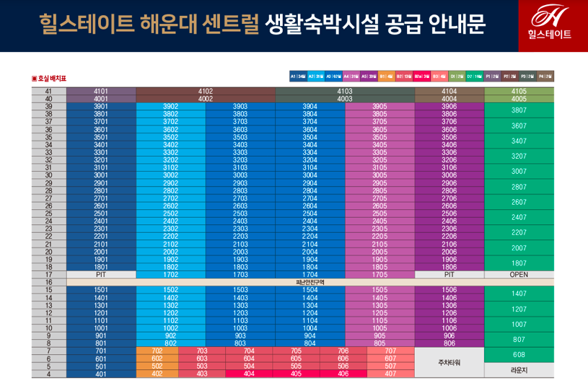Click unit 3003 cell
588x383 pixels.
(x=240, y=175)
